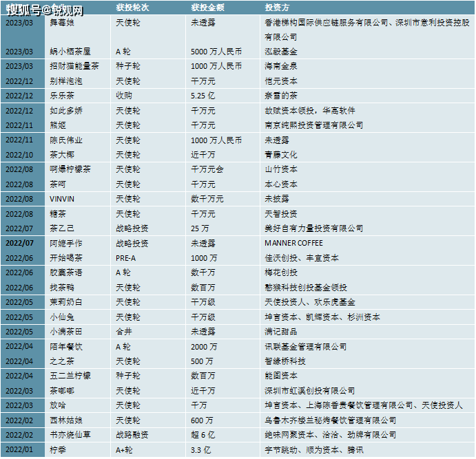Viewport: 476px width, 459px height.
Task: Select investor 深圳市虹溪创投有限公司
Action: coord(310,390)
